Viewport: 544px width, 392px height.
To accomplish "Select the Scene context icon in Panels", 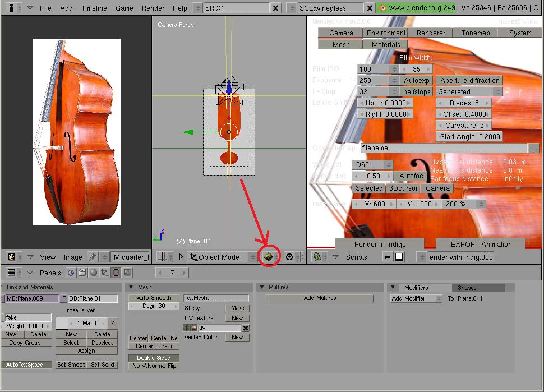I will coord(127,273).
